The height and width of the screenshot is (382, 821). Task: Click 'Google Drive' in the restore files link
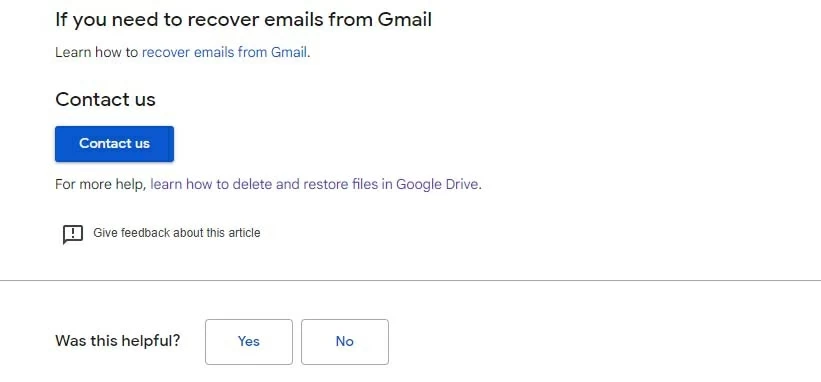pyautogui.click(x=437, y=184)
